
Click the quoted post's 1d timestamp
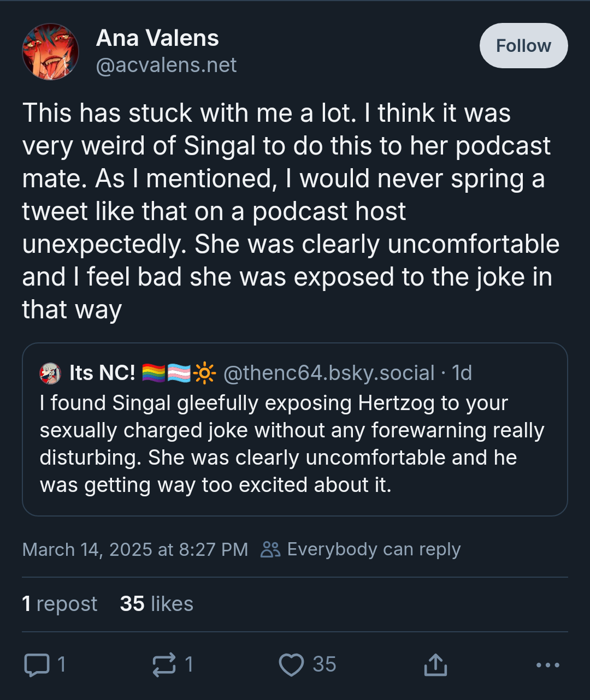[462, 373]
